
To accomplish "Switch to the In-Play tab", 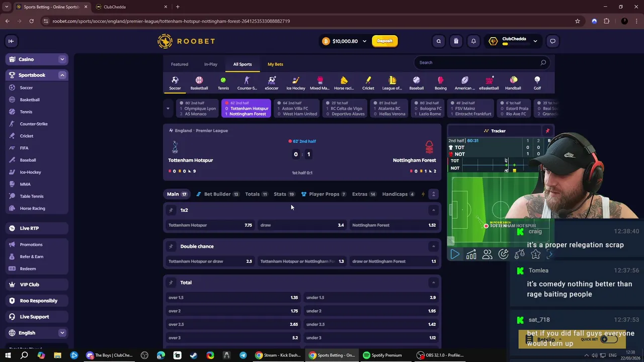I will click(211, 64).
